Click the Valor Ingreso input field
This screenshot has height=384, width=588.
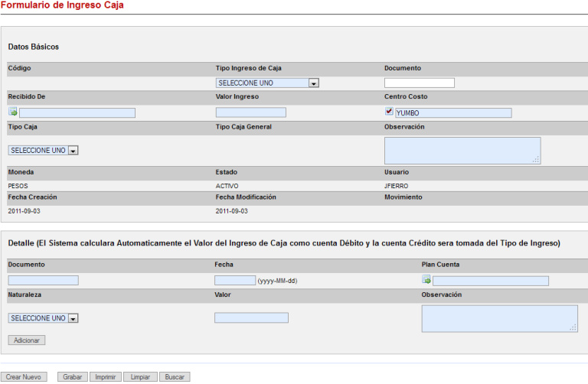(251, 112)
